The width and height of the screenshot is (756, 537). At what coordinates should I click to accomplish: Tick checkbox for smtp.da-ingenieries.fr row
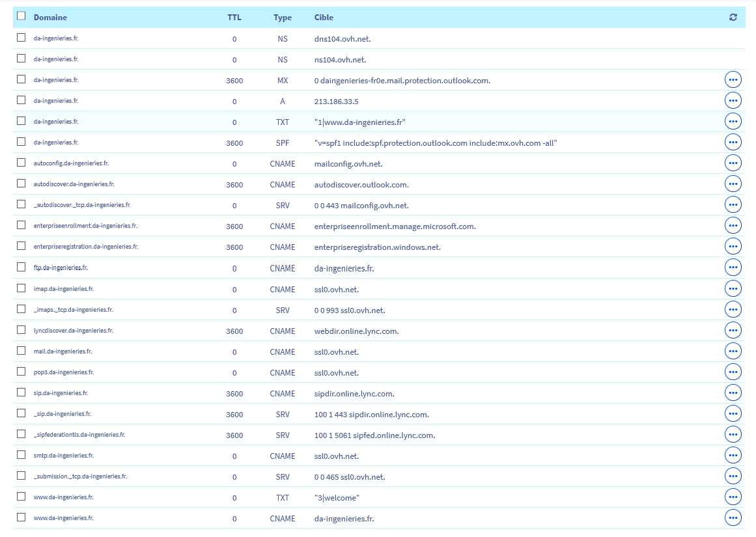pos(21,455)
